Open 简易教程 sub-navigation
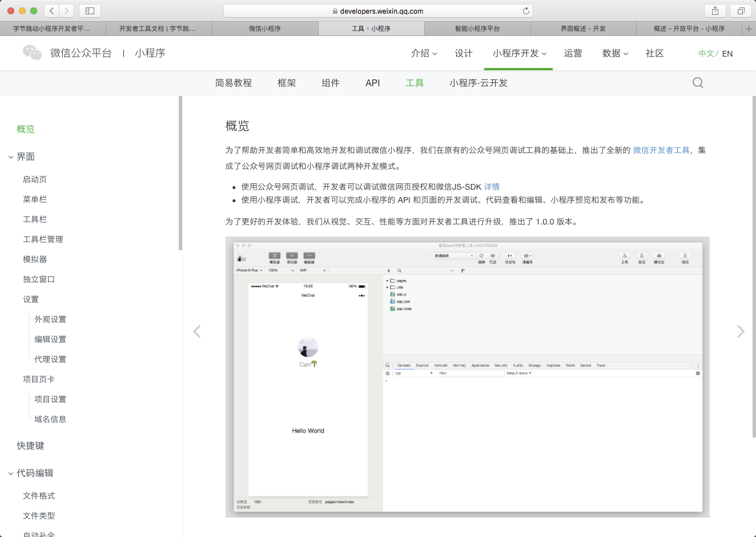This screenshot has height=537, width=756. click(x=234, y=83)
